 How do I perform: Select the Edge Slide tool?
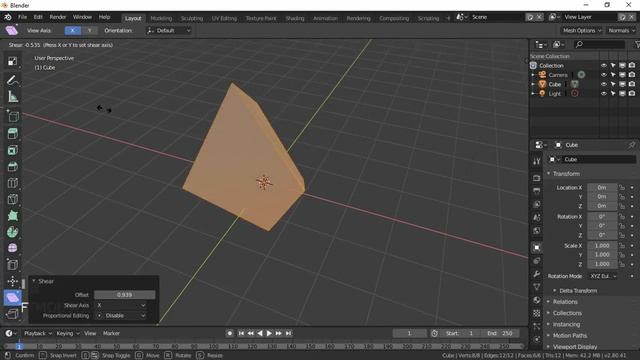click(13, 264)
